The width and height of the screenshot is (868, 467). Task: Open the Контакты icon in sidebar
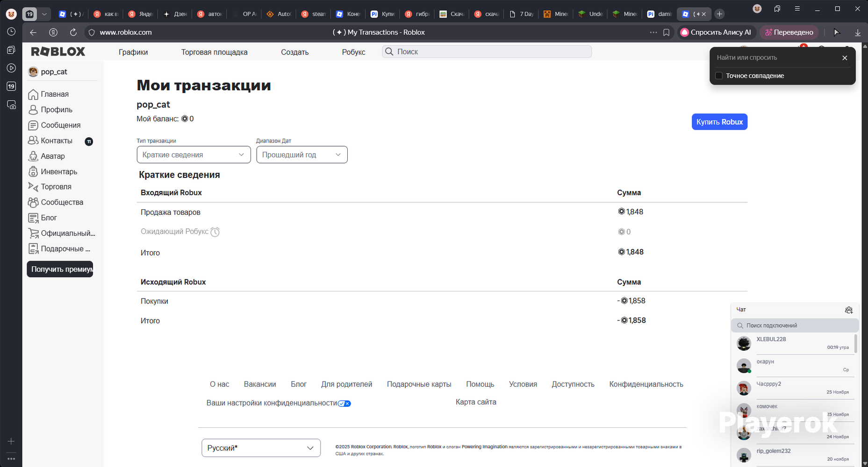[x=33, y=141]
